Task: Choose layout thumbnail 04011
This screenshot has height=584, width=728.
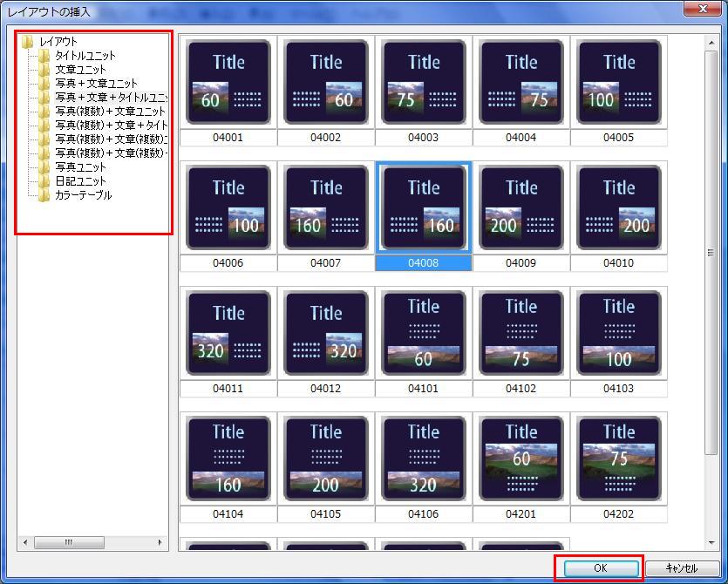Action: coord(228,333)
